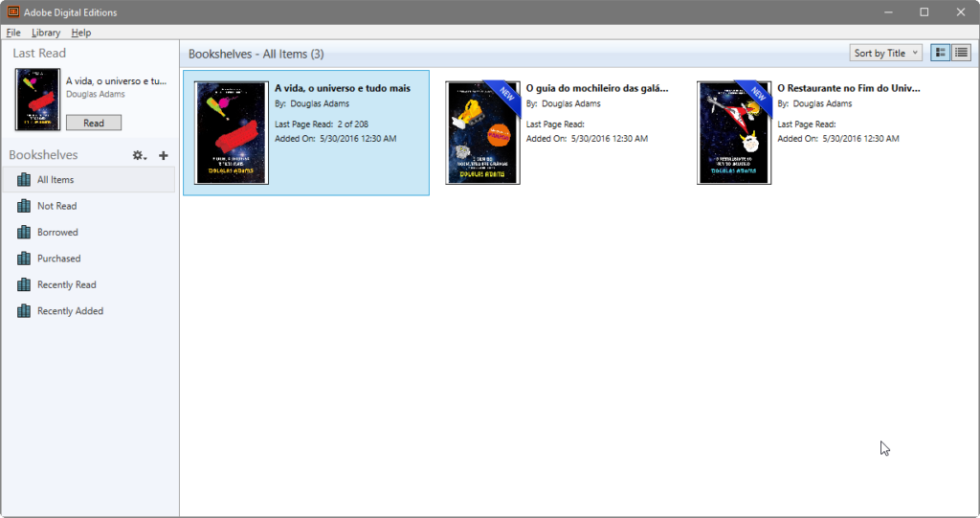
Task: Switch to thumbnail view
Action: coord(940,54)
